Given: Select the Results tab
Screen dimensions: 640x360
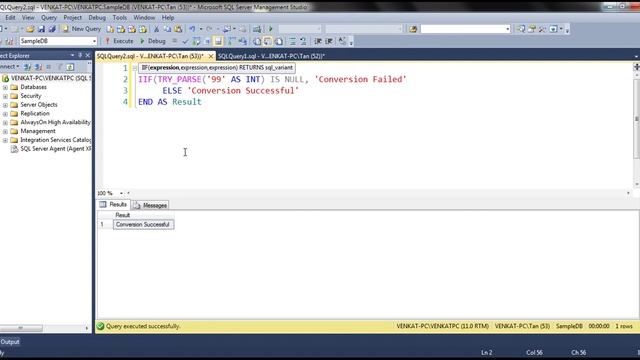Looking at the screenshot, I should pos(113,204).
